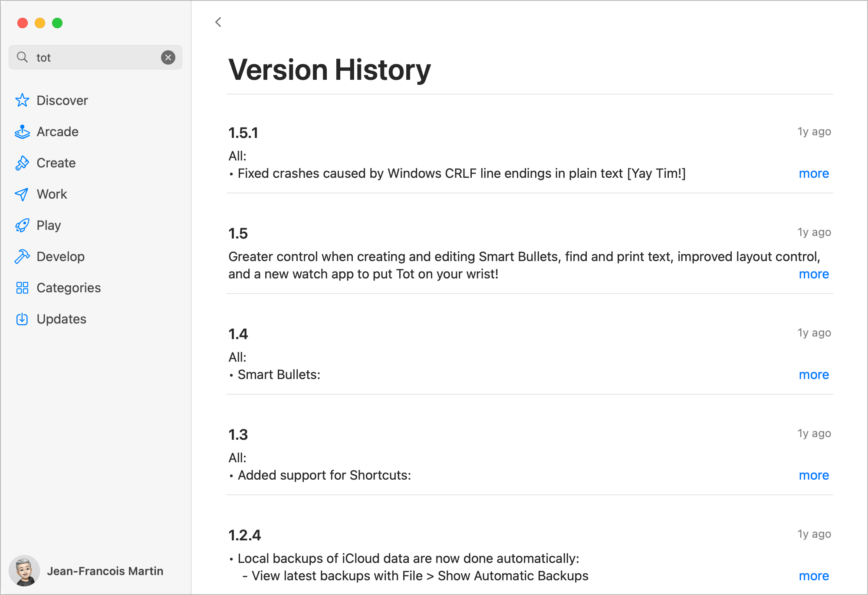Viewport: 868px width, 595px height.
Task: Open the Create section
Action: coord(56,163)
